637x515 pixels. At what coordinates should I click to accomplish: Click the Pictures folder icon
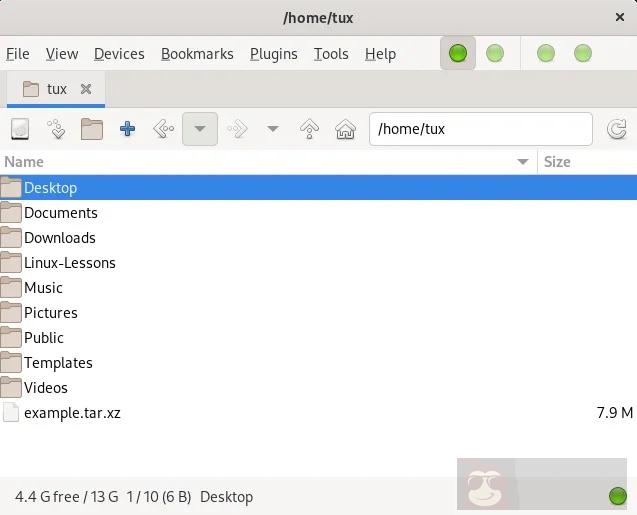coord(11,312)
